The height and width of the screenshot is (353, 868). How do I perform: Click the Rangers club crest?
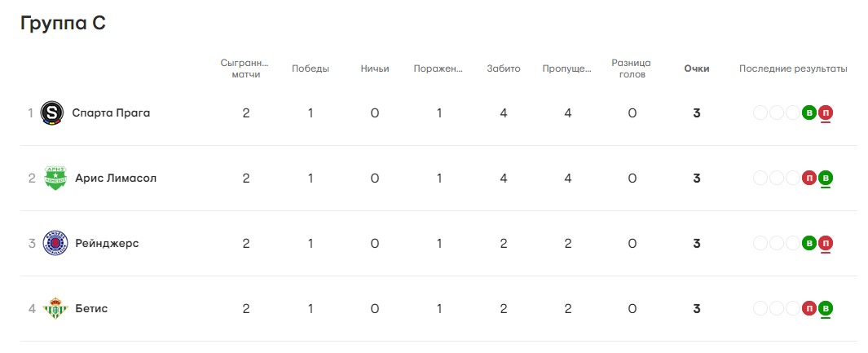click(55, 243)
